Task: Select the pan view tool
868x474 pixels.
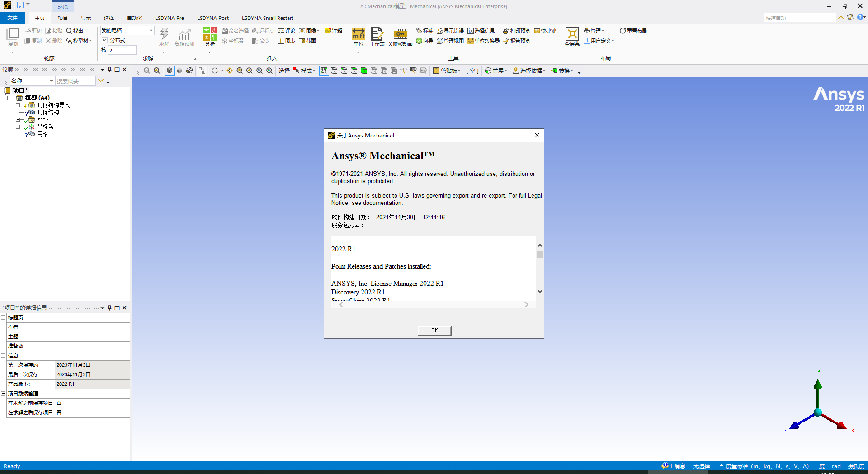Action: 230,71
